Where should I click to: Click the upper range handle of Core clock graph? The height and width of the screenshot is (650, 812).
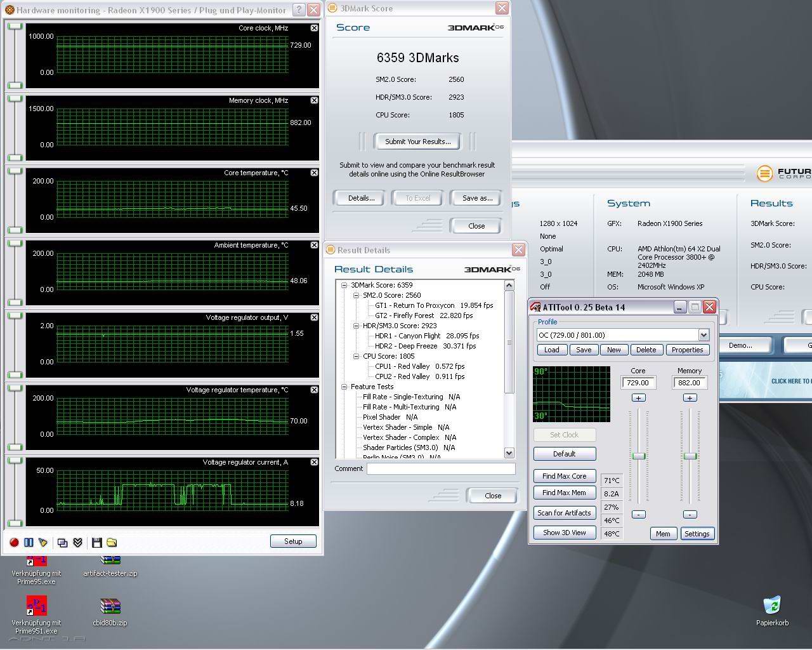click(x=15, y=26)
